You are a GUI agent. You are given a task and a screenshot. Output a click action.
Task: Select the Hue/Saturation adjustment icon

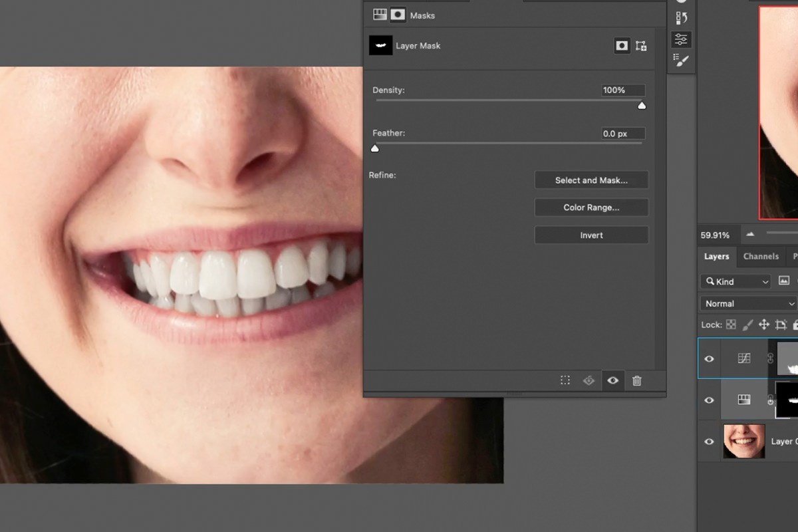744,400
